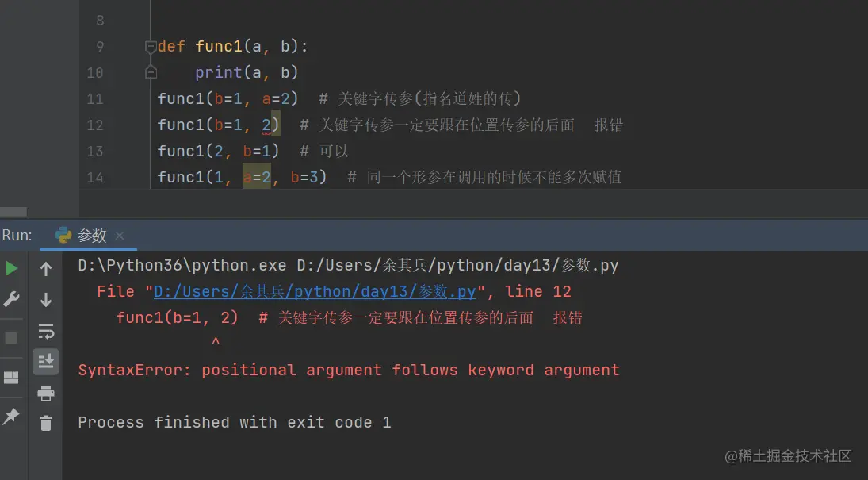This screenshot has height=480, width=868.
Task: Open the 参数.py file link in traceback
Action: pos(315,291)
